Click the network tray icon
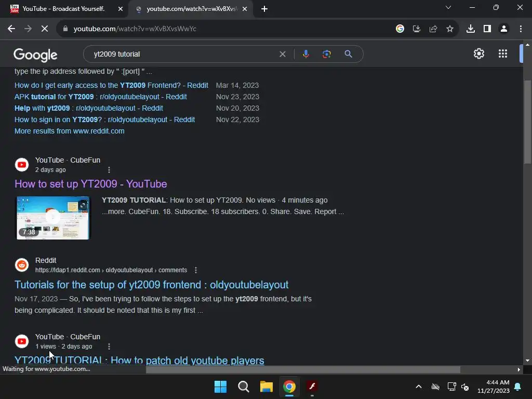532x399 pixels. (451, 387)
